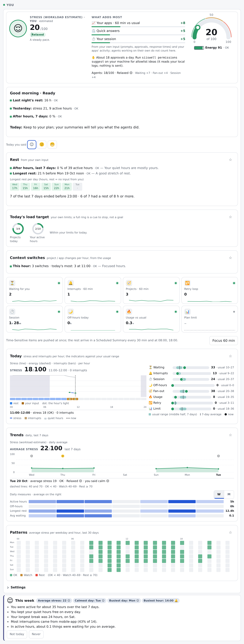Click the This week smiley icon
244x644 pixels.
click(10, 600)
